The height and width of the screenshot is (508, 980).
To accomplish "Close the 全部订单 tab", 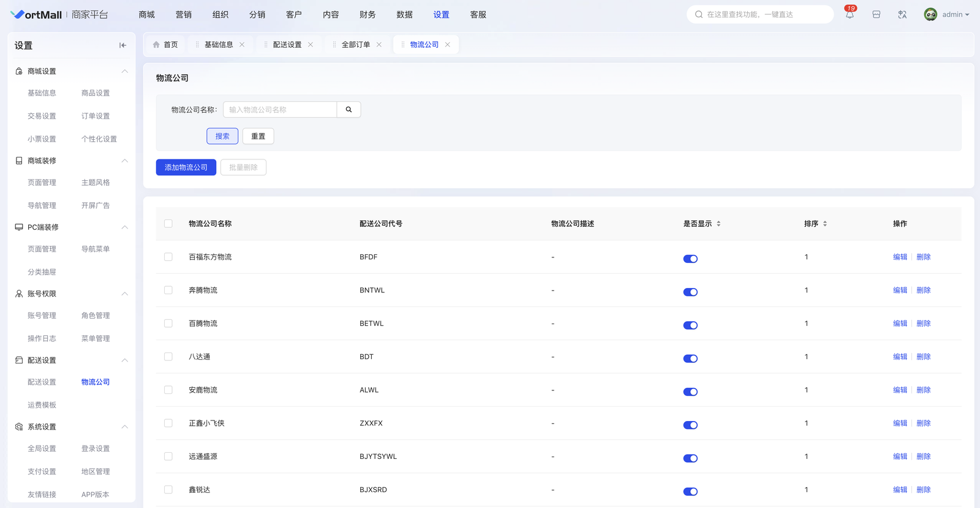I will [379, 45].
